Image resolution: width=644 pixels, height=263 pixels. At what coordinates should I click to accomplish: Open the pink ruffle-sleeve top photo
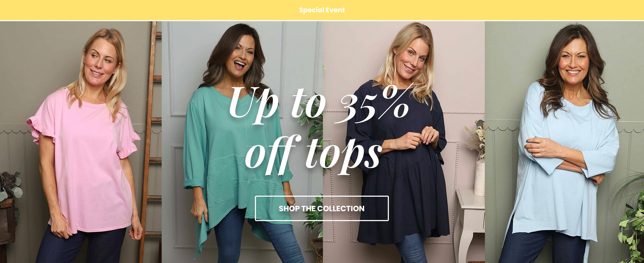pos(80,142)
